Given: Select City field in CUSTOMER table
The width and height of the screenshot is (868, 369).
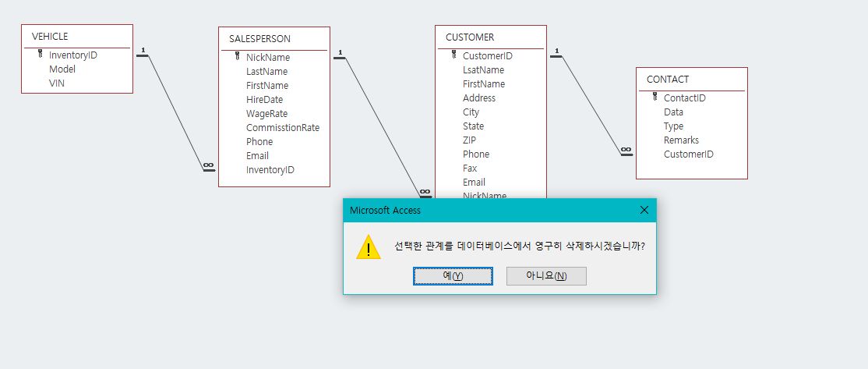Looking at the screenshot, I should 471,112.
